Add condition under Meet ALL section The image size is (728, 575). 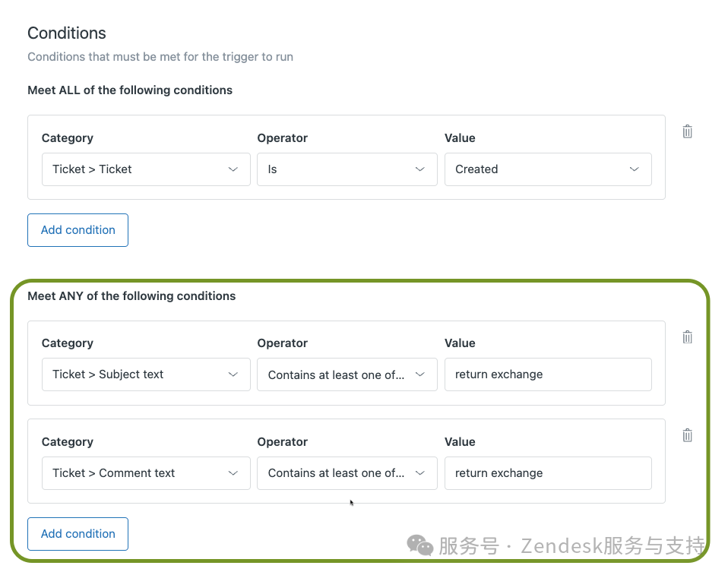coord(78,230)
